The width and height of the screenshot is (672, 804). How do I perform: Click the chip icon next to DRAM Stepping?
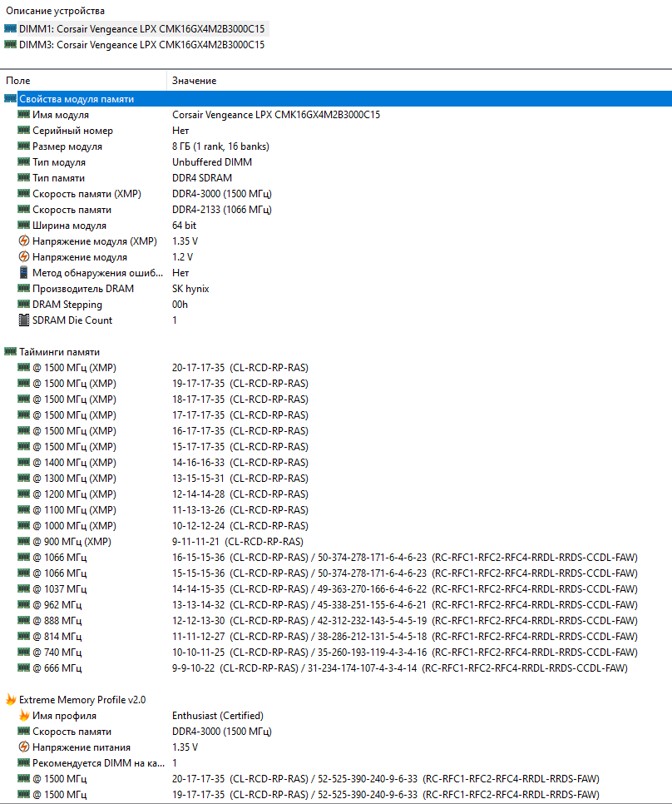23,304
